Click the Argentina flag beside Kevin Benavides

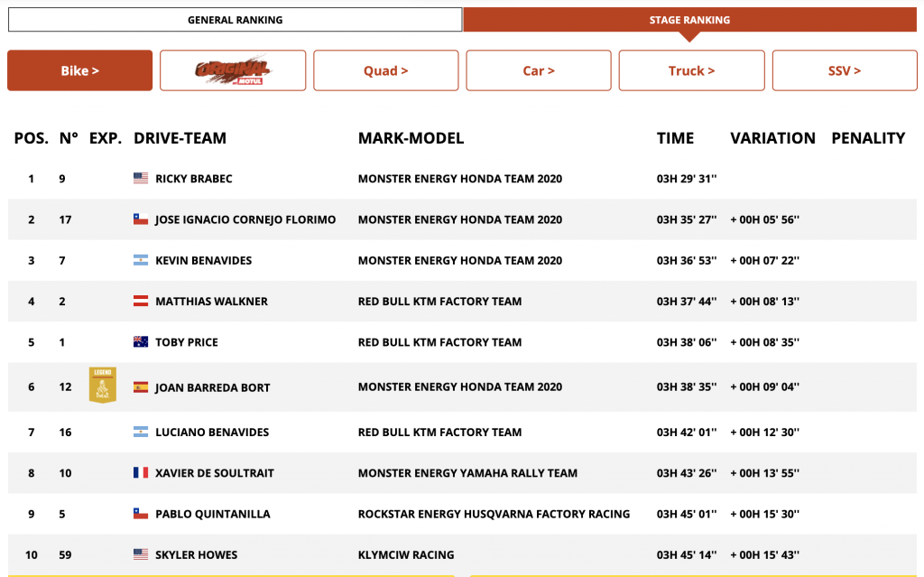pos(141,260)
